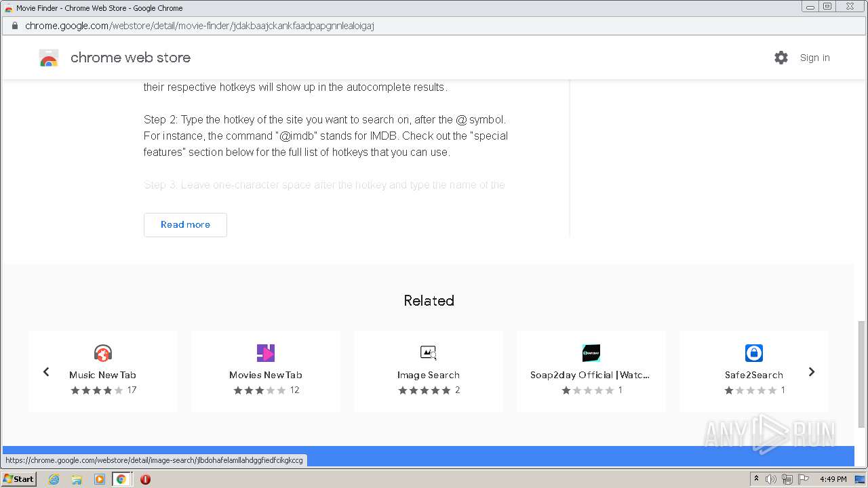Click the Safe2Search blue lock icon
The width and height of the screenshot is (868, 488).
(754, 353)
